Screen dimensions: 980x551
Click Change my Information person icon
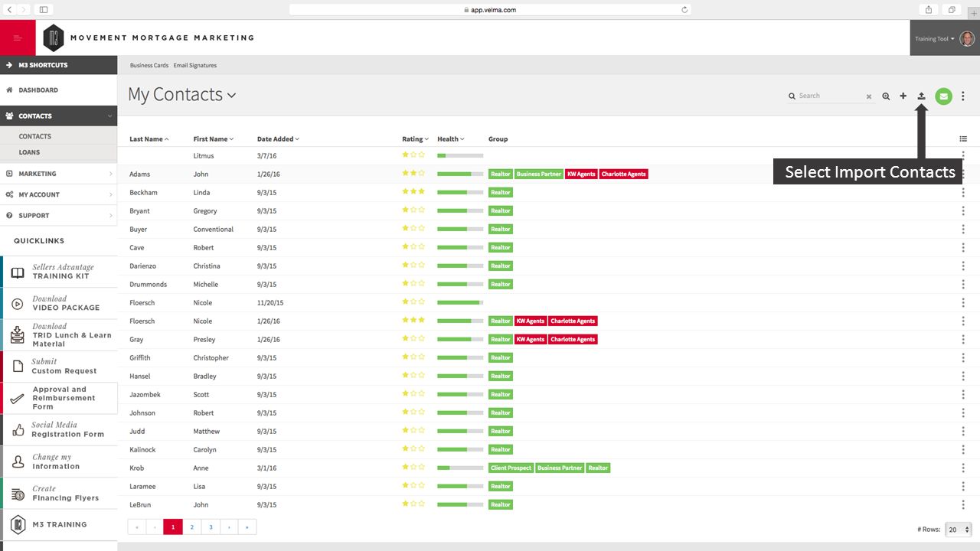pyautogui.click(x=18, y=461)
